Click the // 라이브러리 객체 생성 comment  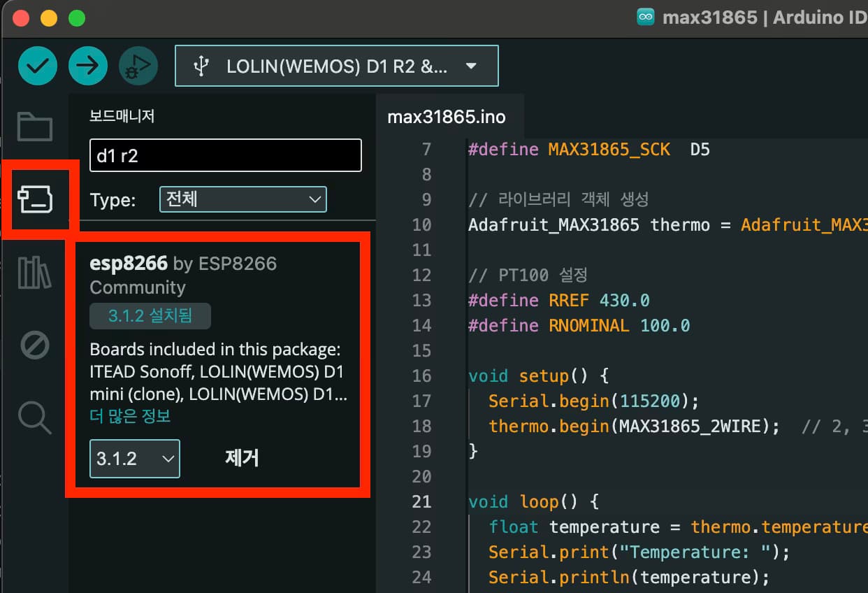point(558,199)
